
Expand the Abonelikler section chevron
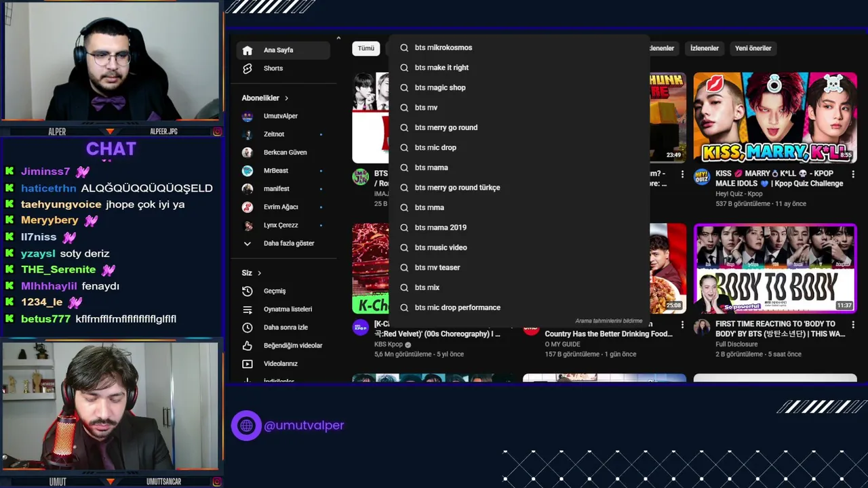[286, 98]
